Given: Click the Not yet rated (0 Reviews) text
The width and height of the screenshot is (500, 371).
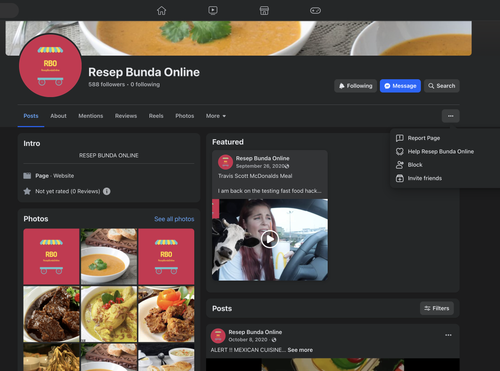Looking at the screenshot, I should point(68,191).
